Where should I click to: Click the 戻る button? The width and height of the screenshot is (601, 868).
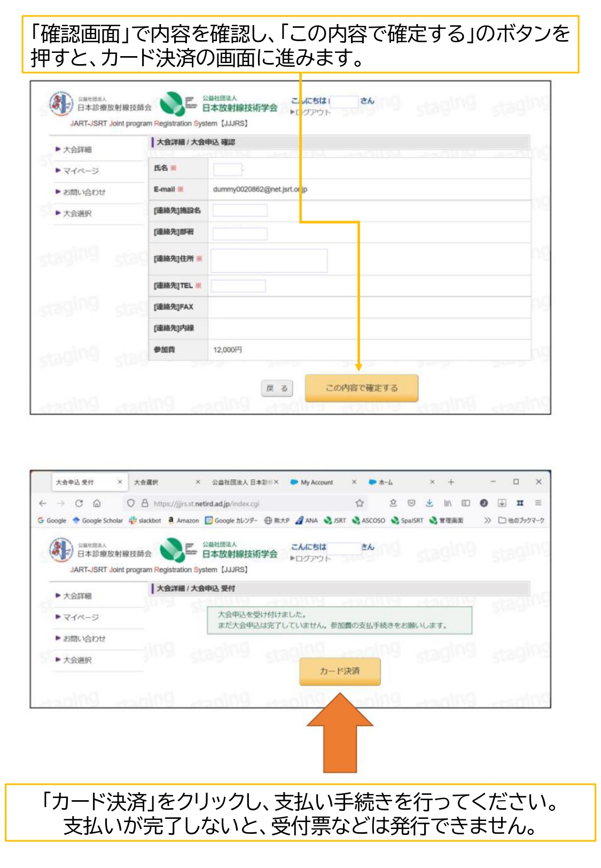coord(277,388)
